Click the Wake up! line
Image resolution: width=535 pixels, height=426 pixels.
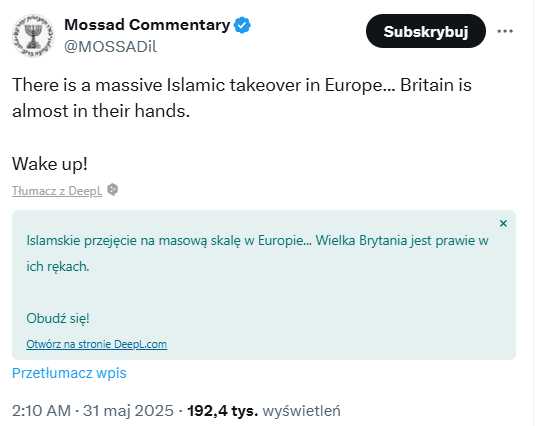coord(50,164)
